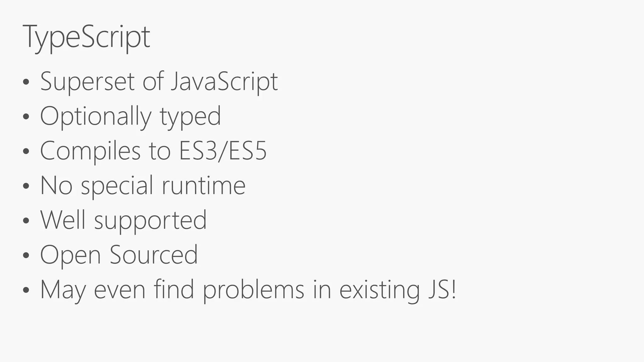Select the Superset of JavaScript bullet text
Viewport: 644px width, 362px height.
pos(159,82)
